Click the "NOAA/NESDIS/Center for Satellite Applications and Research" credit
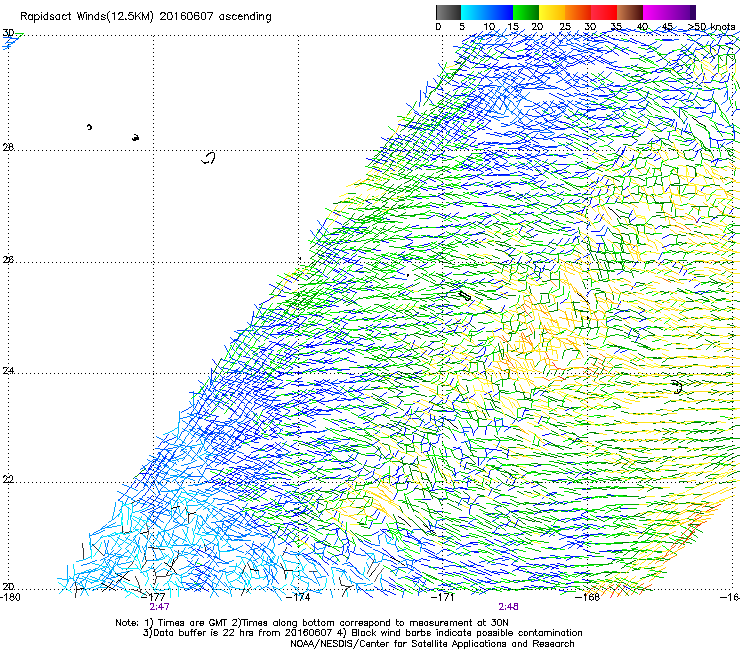Screen dimensions: 740x650 click(432, 644)
